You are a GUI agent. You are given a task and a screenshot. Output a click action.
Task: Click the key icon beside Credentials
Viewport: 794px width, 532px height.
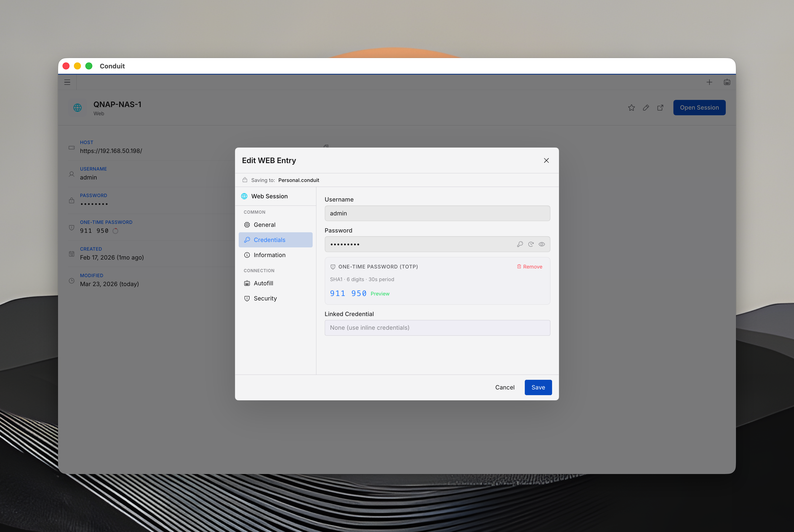(247, 240)
